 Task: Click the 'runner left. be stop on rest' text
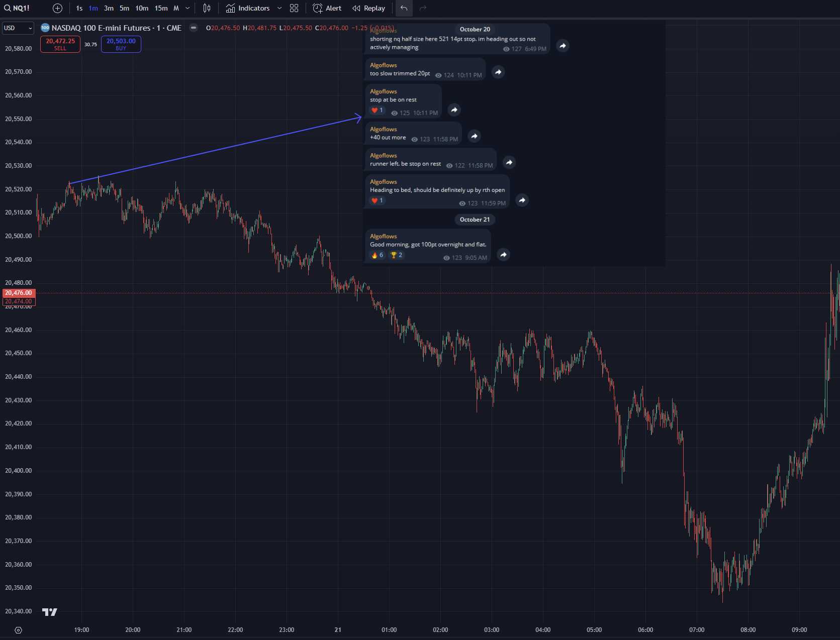tap(405, 164)
